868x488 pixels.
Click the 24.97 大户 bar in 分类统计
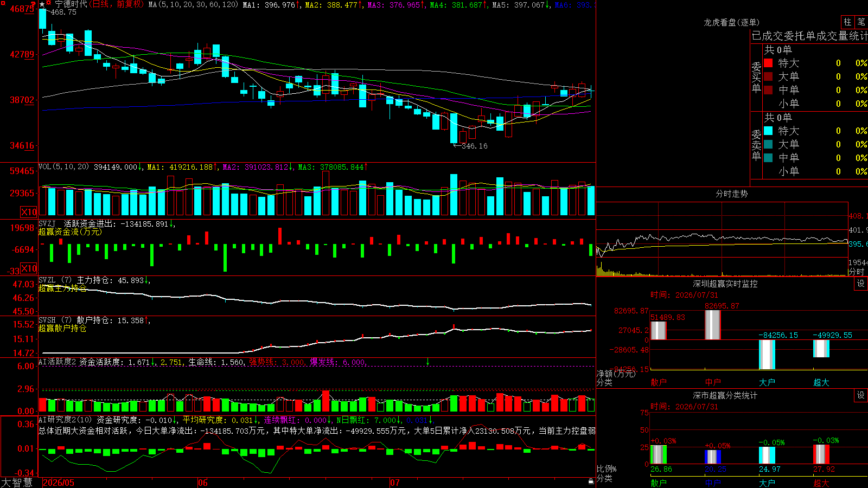(x=767, y=455)
